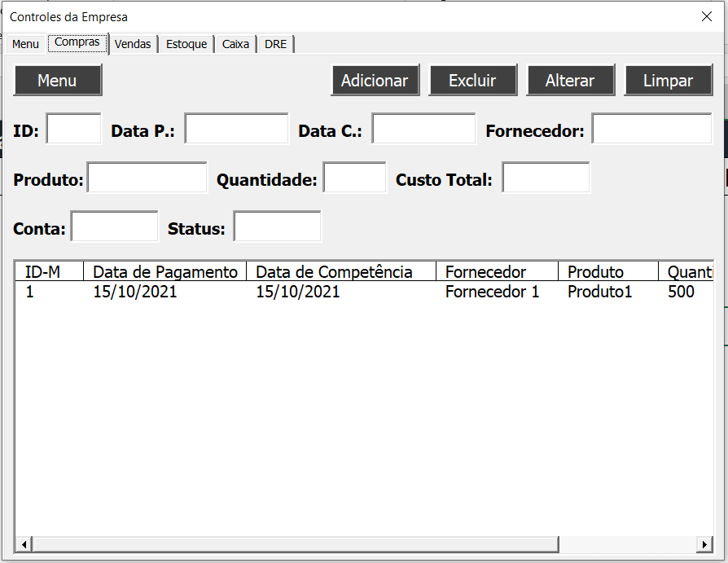Go to the Estoque tab
Image resolution: width=728 pixels, height=563 pixels.
tap(186, 44)
